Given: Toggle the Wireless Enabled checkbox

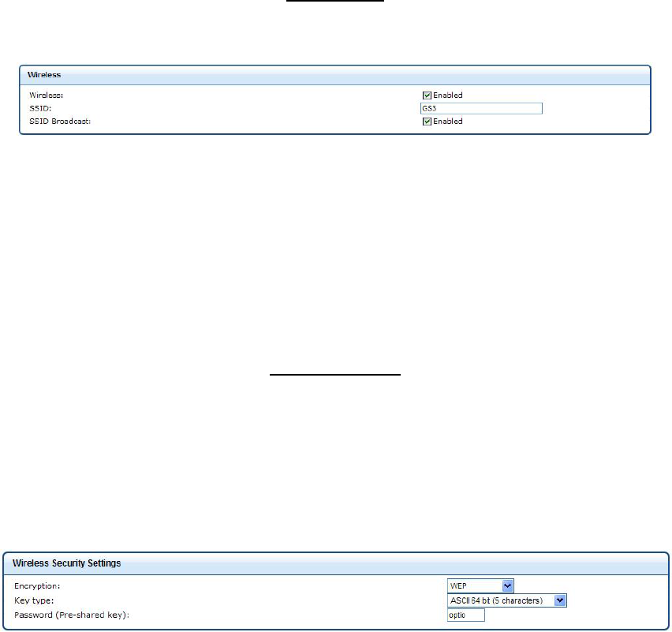Looking at the screenshot, I should tap(427, 95).
